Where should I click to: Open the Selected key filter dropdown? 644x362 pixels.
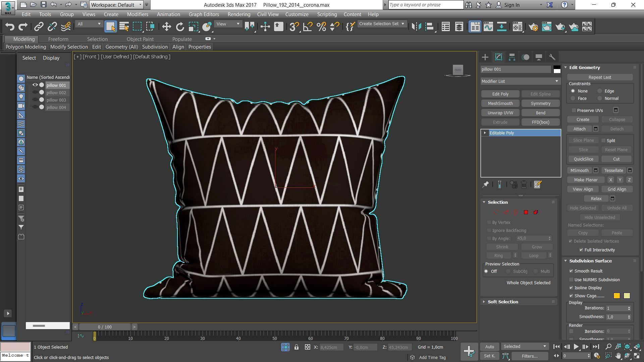click(x=525, y=346)
